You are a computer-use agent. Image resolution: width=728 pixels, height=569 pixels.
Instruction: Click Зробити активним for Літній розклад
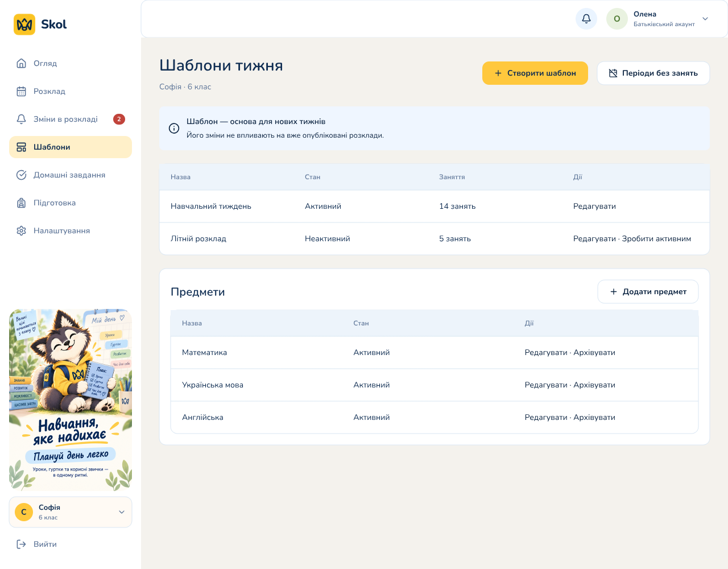(x=656, y=238)
